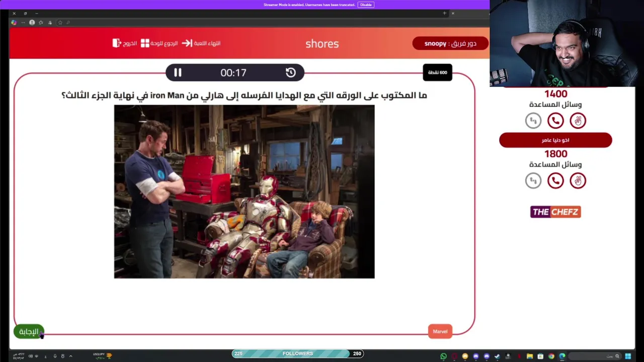Click the taskbar search box
The image size is (644, 362).
point(596,356)
